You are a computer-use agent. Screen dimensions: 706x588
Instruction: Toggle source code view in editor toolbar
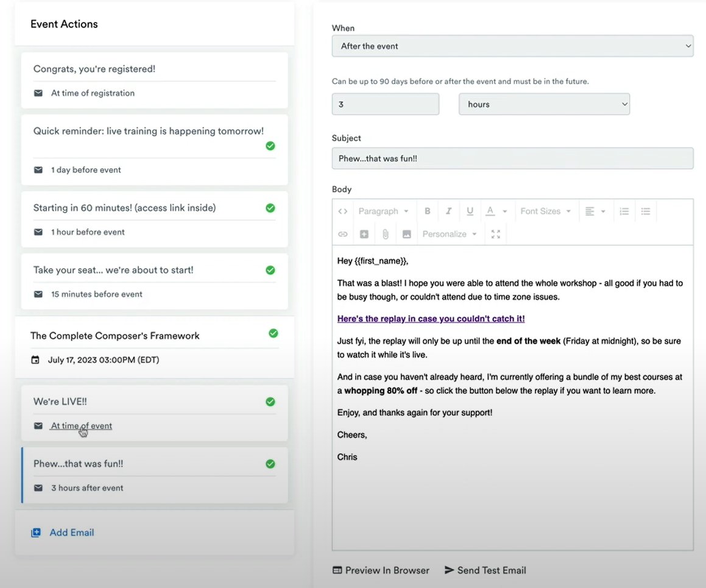tap(342, 211)
